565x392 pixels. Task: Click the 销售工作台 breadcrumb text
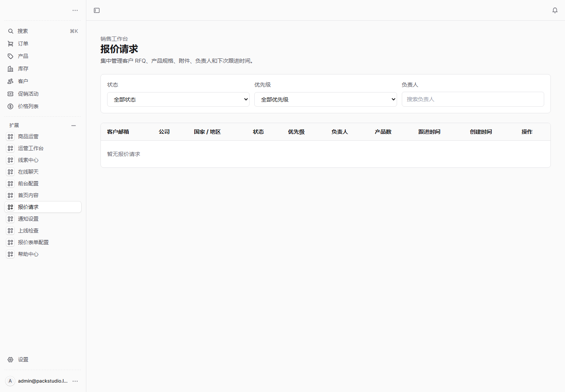(x=114, y=39)
